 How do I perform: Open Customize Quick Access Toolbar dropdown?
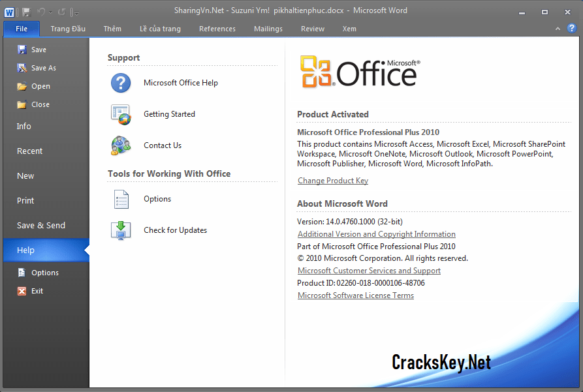(x=76, y=13)
